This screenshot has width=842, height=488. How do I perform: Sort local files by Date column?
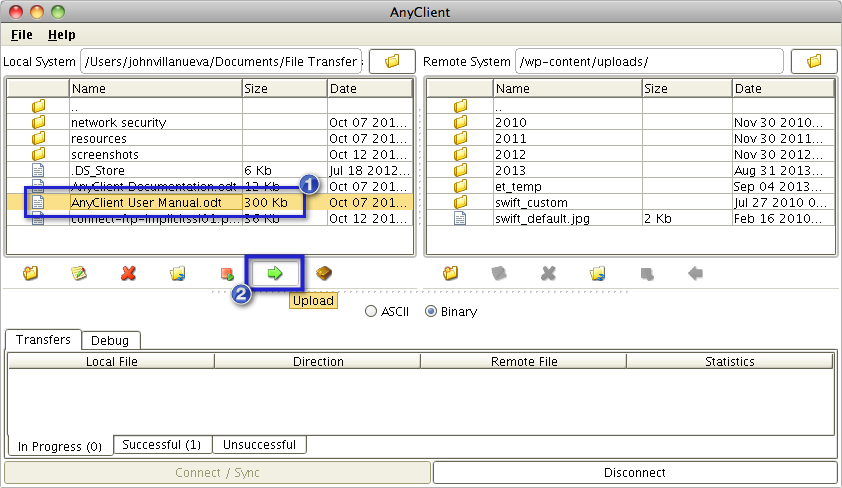click(369, 89)
